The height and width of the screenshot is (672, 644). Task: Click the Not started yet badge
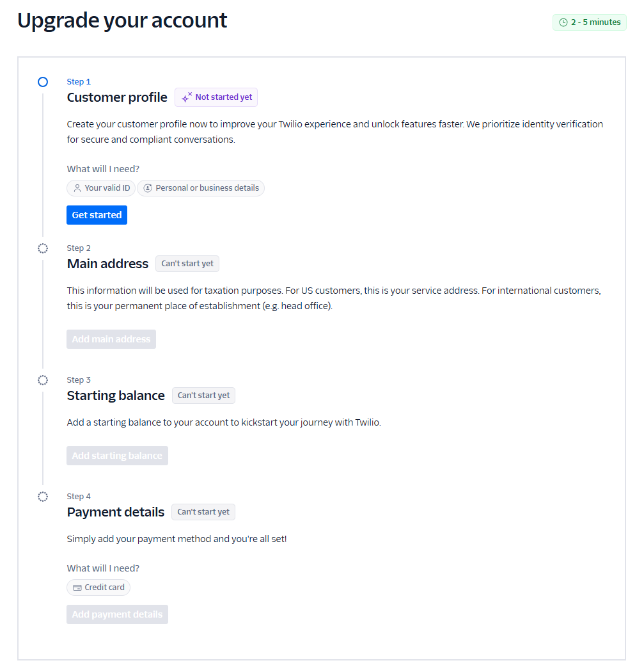tap(216, 97)
